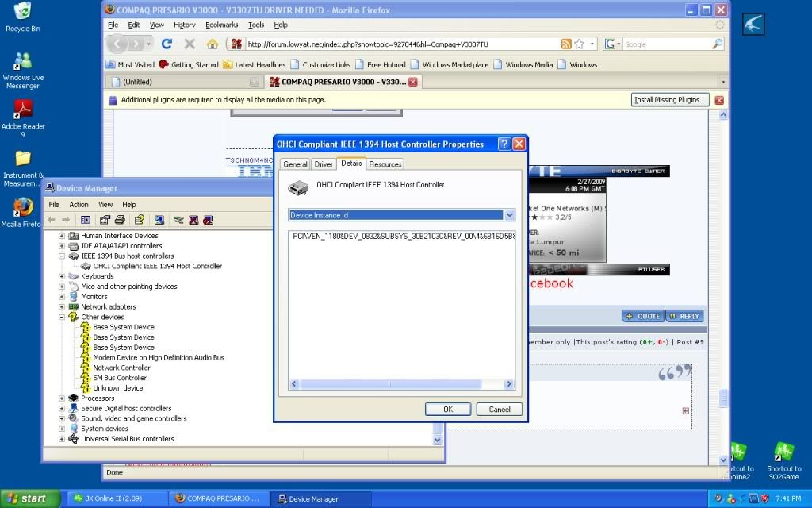Click the REPLY button on forum post

click(684, 316)
